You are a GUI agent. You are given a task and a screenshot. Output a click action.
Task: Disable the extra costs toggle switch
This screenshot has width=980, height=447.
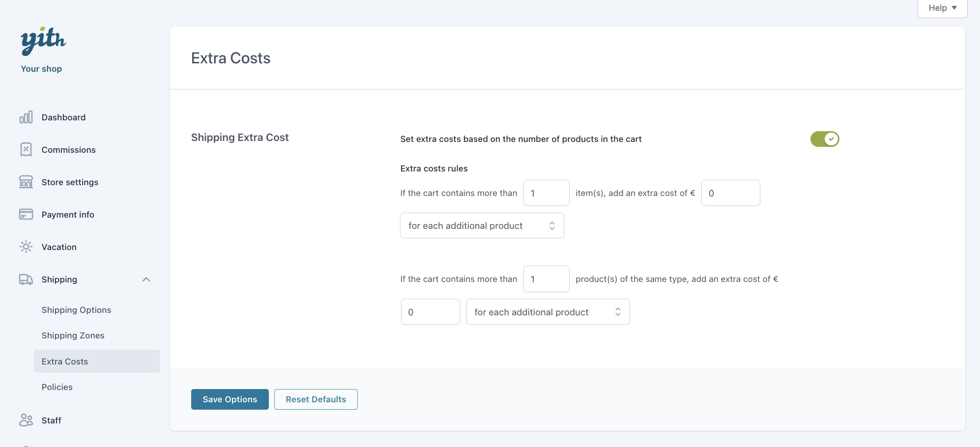point(824,139)
